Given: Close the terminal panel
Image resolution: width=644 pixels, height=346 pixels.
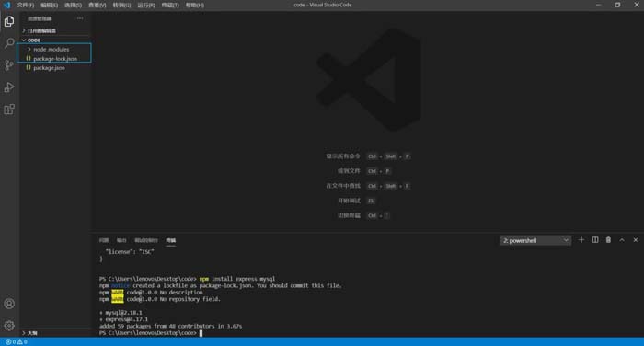Looking at the screenshot, I should [636, 240].
